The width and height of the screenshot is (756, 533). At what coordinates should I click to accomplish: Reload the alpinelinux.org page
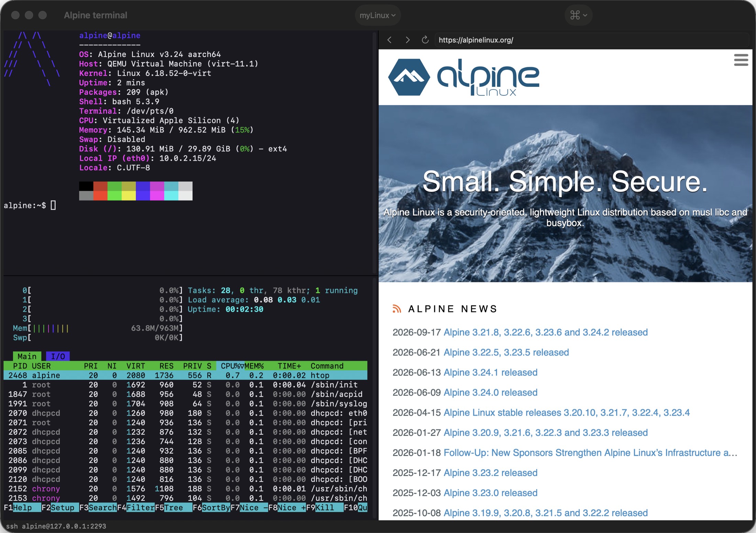pos(425,40)
